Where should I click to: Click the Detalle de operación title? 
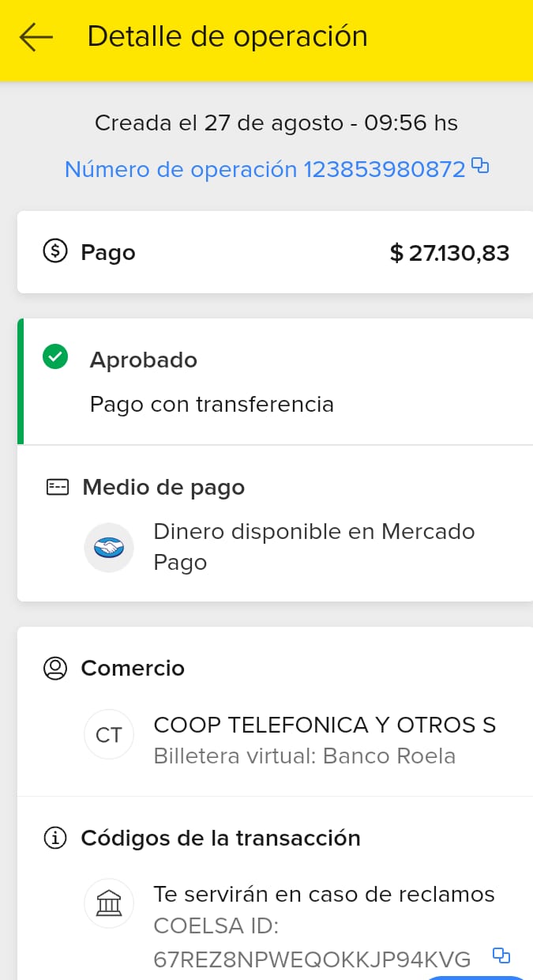tap(227, 36)
